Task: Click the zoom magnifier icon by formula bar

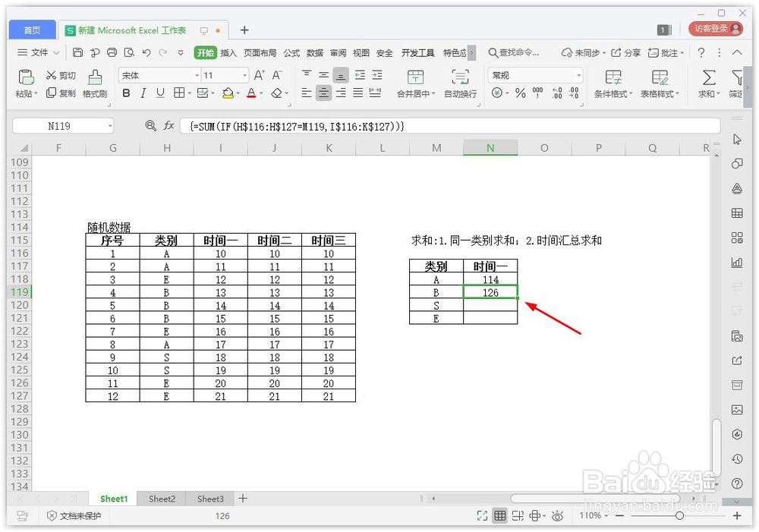Action: [150, 126]
